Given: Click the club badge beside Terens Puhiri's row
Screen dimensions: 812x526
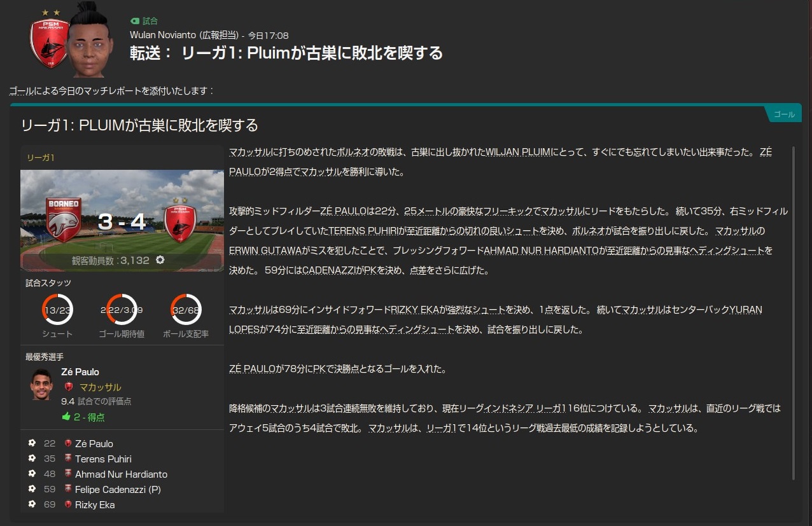Looking at the screenshot, I should click(68, 459).
